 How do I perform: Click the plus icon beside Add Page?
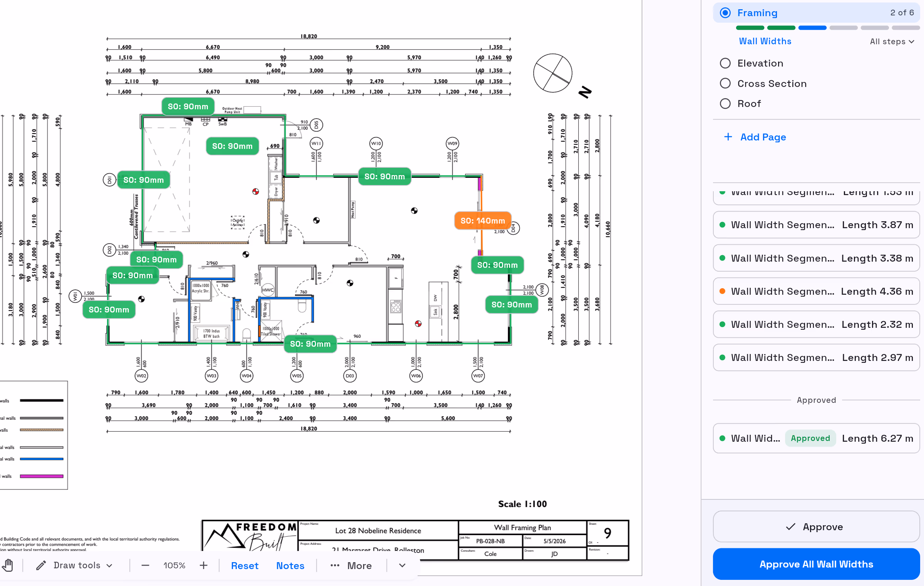click(728, 137)
